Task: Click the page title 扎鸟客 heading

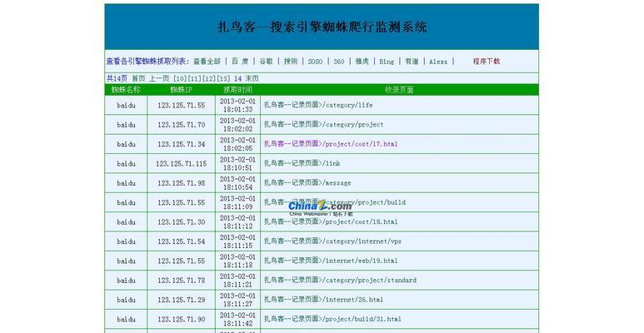Action: tap(322, 27)
